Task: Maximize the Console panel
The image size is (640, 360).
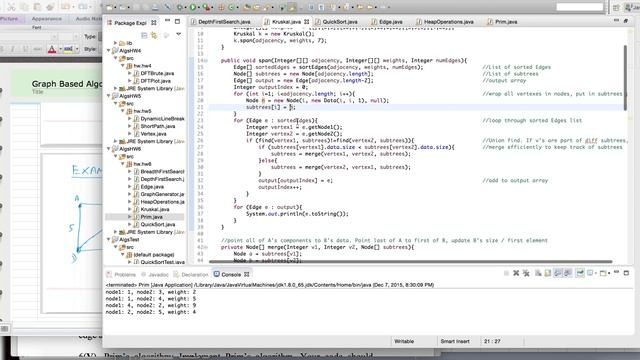Action: pos(626,273)
